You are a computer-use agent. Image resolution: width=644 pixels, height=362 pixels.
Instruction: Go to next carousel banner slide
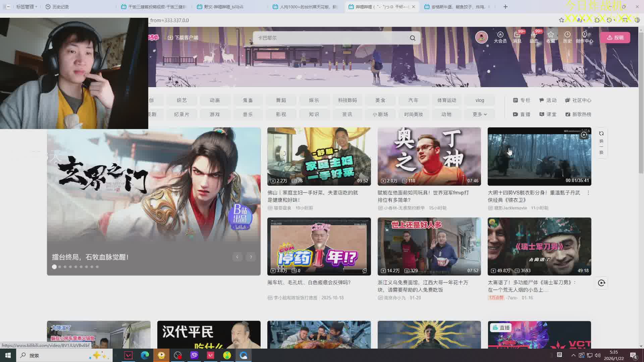(251, 257)
